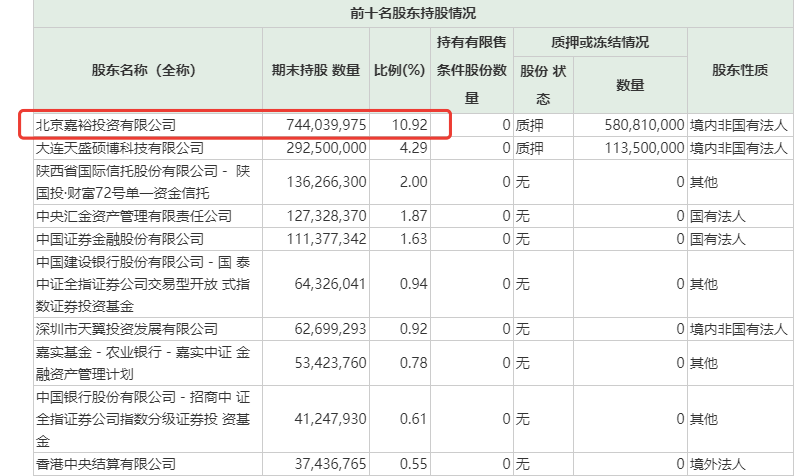Select pledged amount 113,500,000
Image resolution: width=811 pixels, height=476 pixels.
click(644, 148)
